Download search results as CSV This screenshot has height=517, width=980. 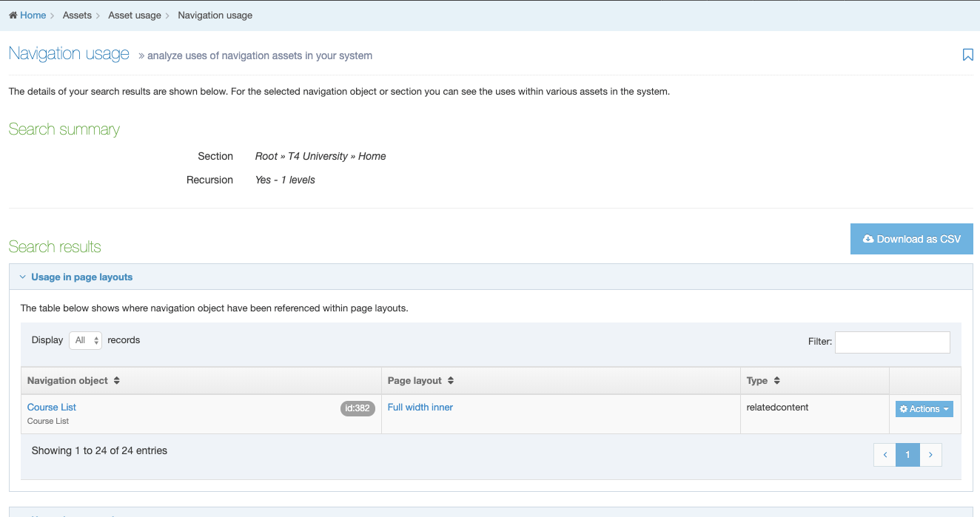911,239
